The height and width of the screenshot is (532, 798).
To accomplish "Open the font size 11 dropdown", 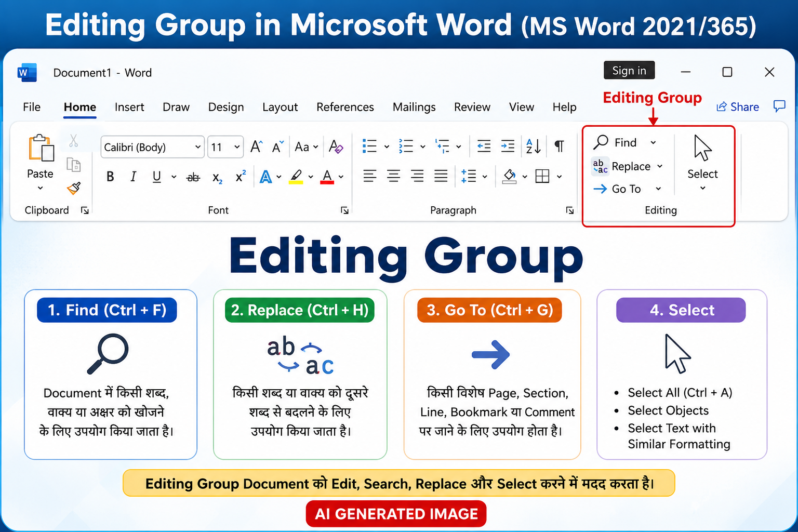I will click(237, 147).
